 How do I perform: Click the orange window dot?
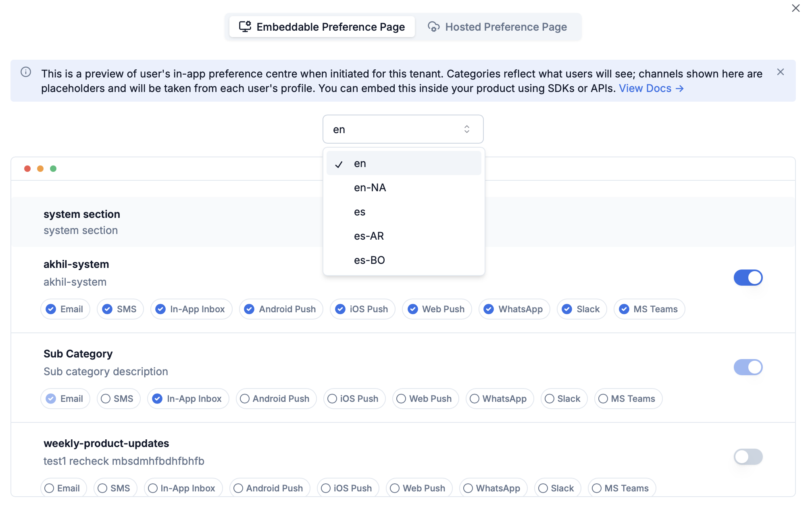coord(40,169)
